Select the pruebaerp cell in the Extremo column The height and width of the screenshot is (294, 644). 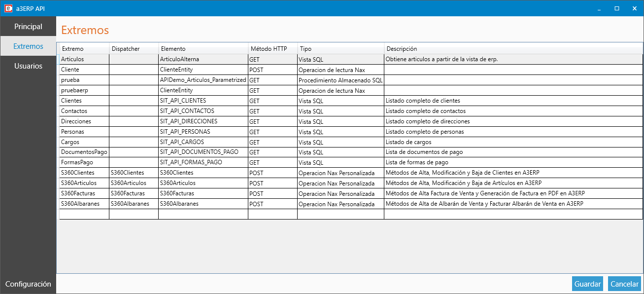click(x=84, y=90)
